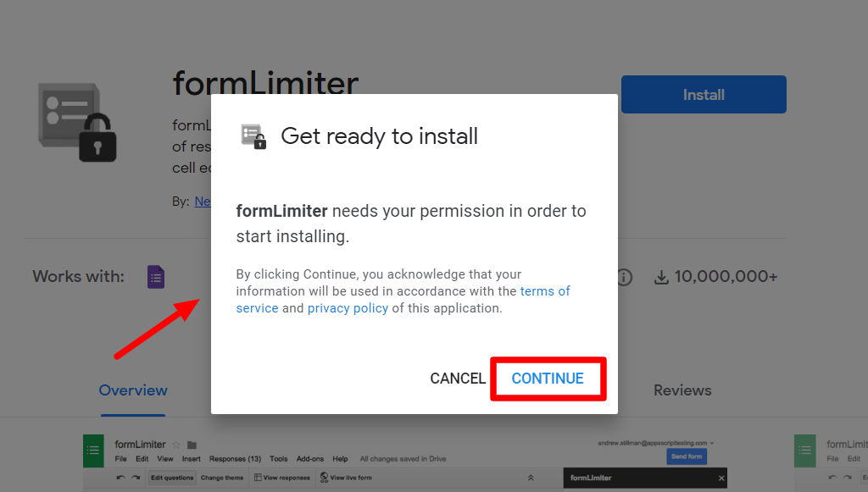
Task: Click the blue Install button
Action: [704, 95]
